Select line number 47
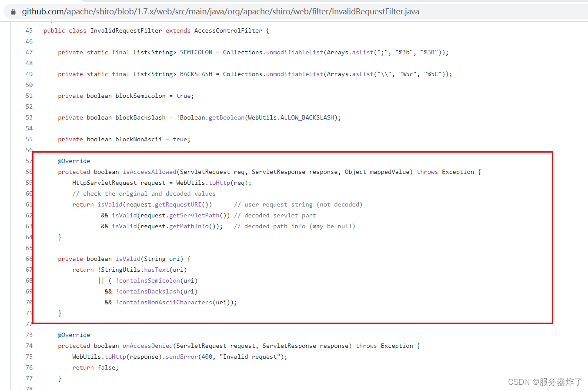The width and height of the screenshot is (588, 390). 29,52
